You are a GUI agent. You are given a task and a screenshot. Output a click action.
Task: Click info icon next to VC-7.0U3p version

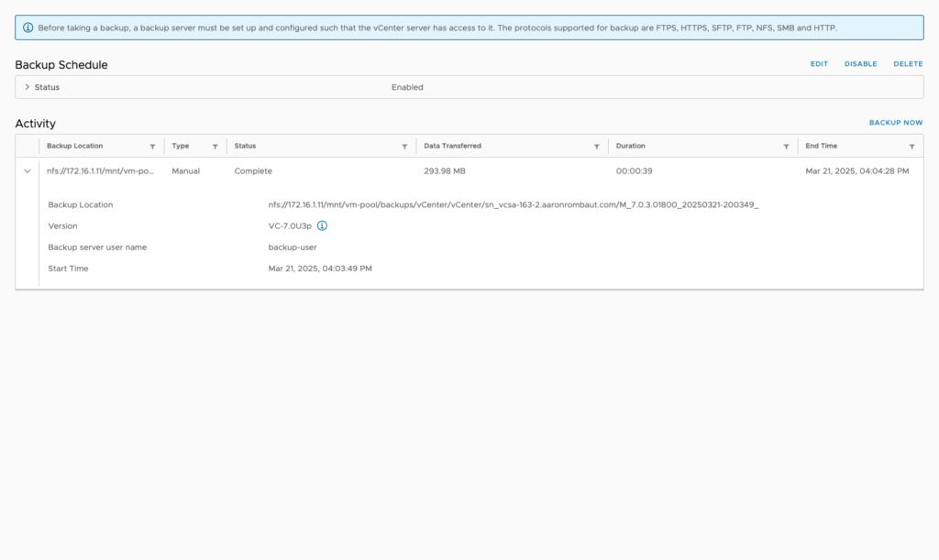point(322,225)
